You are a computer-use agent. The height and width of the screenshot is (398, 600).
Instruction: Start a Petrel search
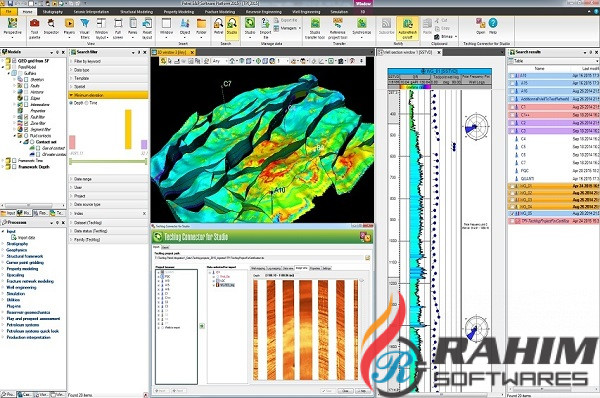218,27
